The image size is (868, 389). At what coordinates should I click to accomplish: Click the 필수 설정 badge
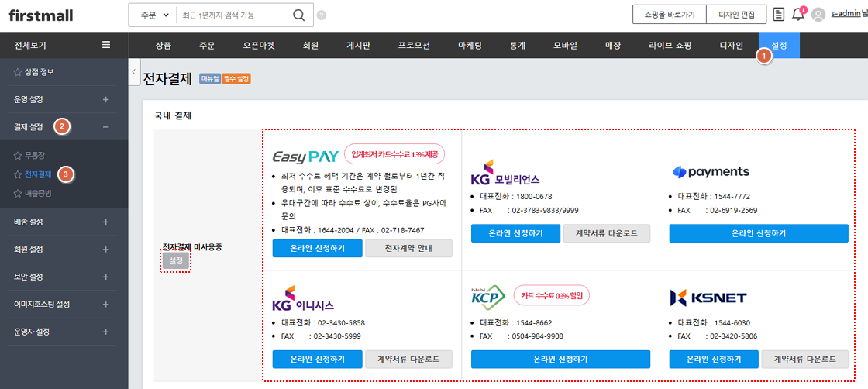[236, 80]
